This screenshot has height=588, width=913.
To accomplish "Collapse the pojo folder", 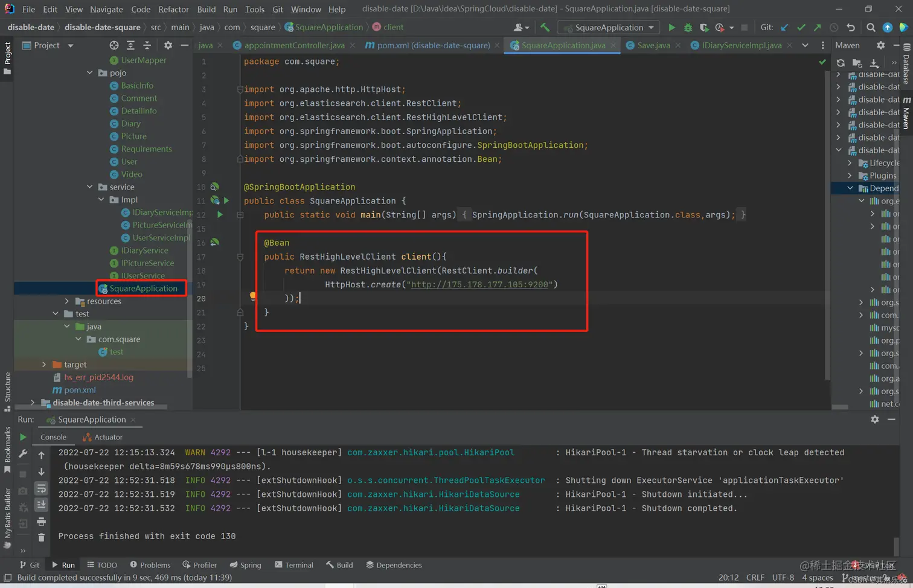I will [x=90, y=72].
